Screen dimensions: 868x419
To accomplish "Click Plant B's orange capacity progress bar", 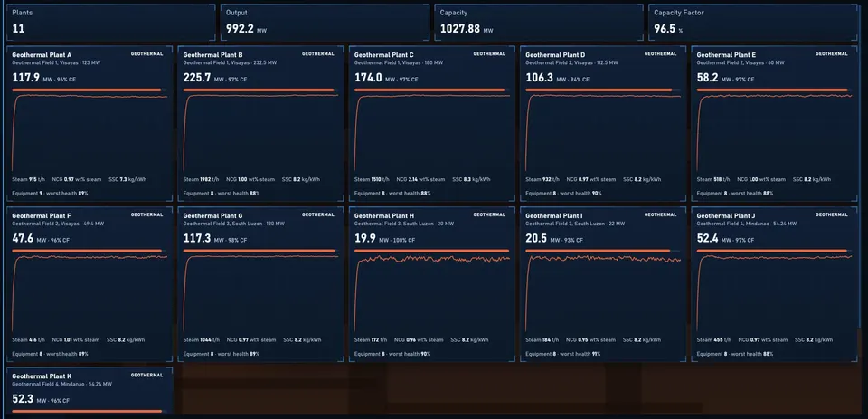I will pos(260,90).
